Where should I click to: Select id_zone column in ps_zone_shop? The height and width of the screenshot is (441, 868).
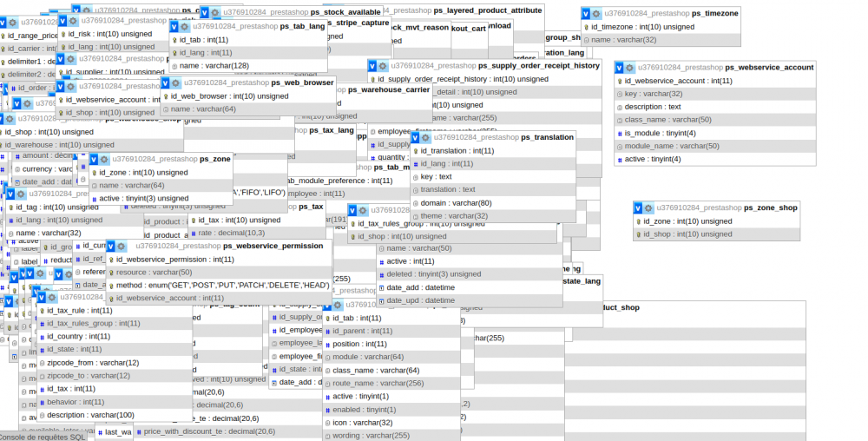click(x=717, y=221)
